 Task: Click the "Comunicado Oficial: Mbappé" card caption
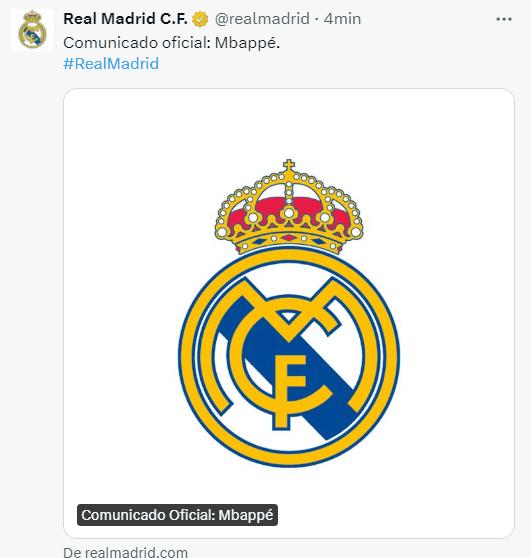(177, 515)
